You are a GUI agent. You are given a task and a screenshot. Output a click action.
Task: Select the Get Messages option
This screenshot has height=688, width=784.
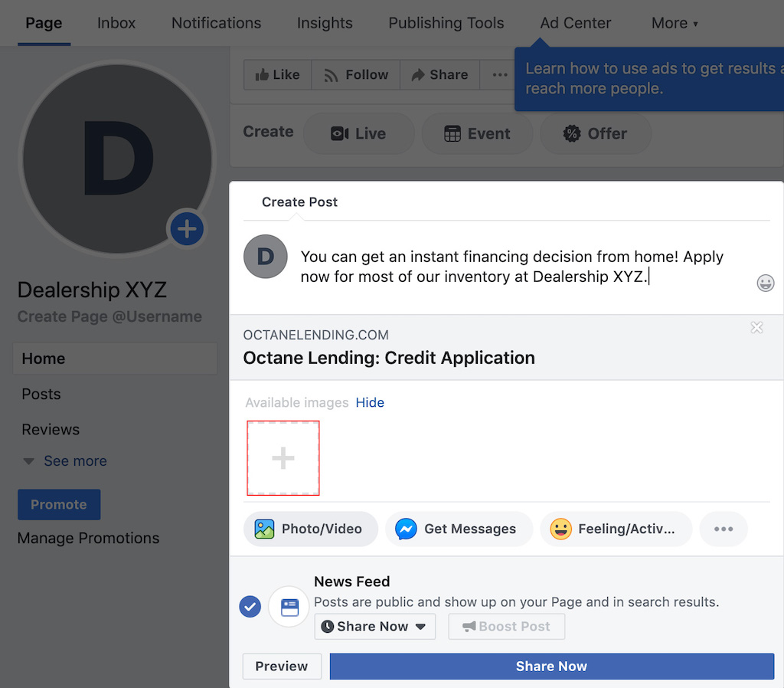(x=458, y=529)
